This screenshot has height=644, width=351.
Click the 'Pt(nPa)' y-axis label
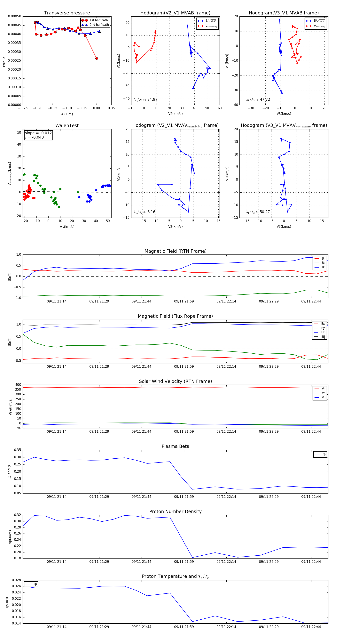tap(4, 61)
